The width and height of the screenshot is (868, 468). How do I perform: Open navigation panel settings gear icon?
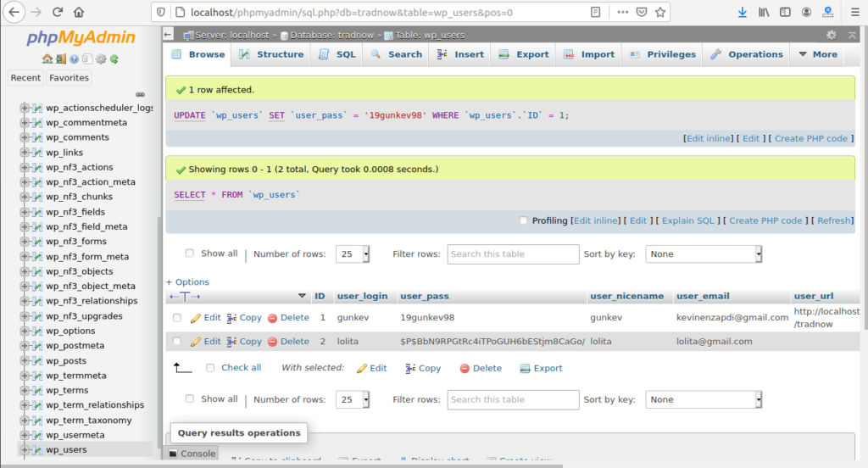coord(101,58)
